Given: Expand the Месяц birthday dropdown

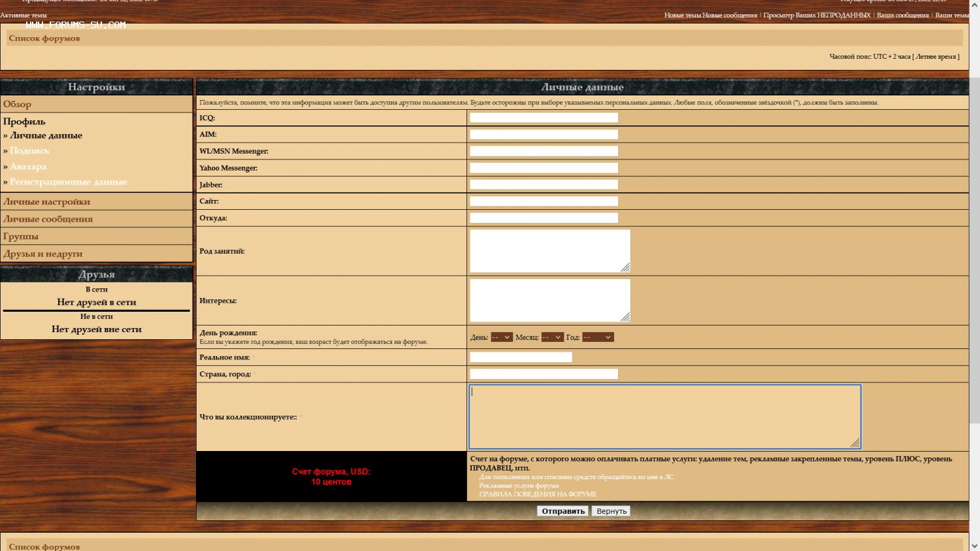Looking at the screenshot, I should 552,337.
